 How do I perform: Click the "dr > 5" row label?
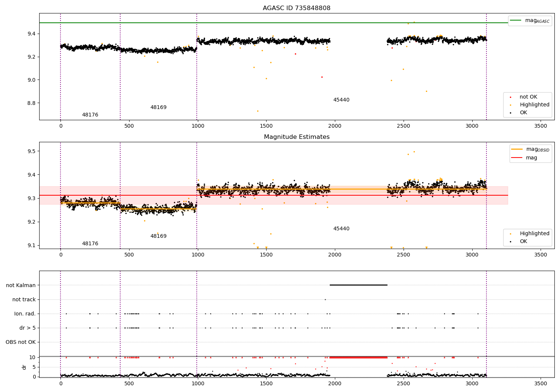point(28,328)
